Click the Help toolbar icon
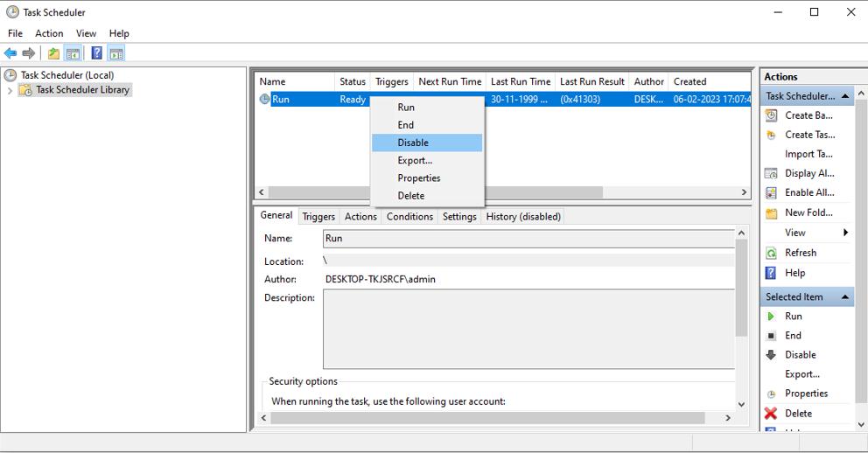Viewport: 868px width, 453px height. 96,53
